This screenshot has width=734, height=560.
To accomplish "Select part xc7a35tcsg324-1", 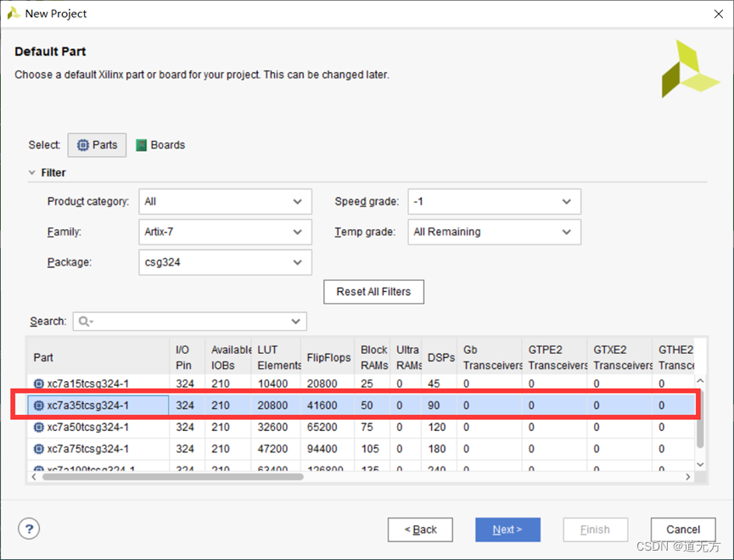I will 87,405.
